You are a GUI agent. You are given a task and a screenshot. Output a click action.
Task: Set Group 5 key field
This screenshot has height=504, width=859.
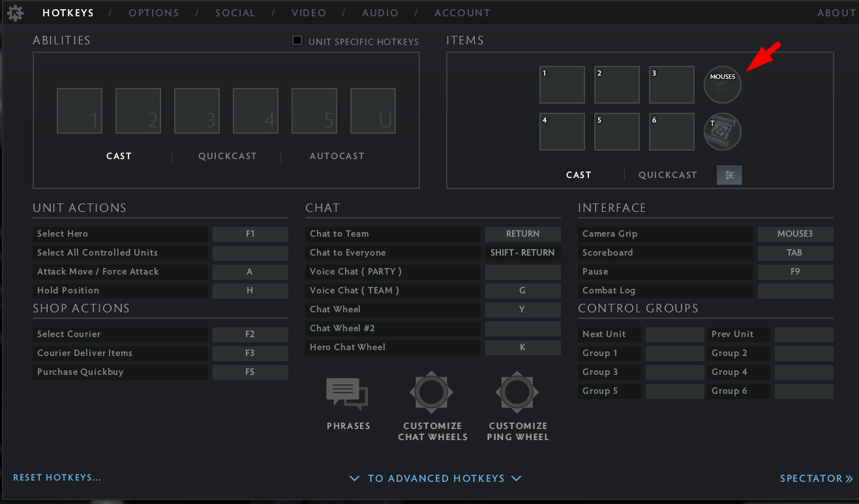pos(675,391)
